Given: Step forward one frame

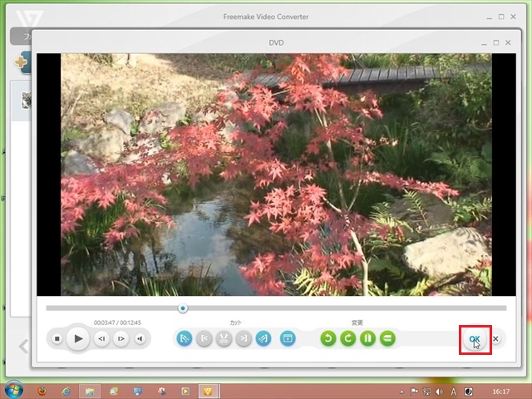Looking at the screenshot, I should point(121,339).
